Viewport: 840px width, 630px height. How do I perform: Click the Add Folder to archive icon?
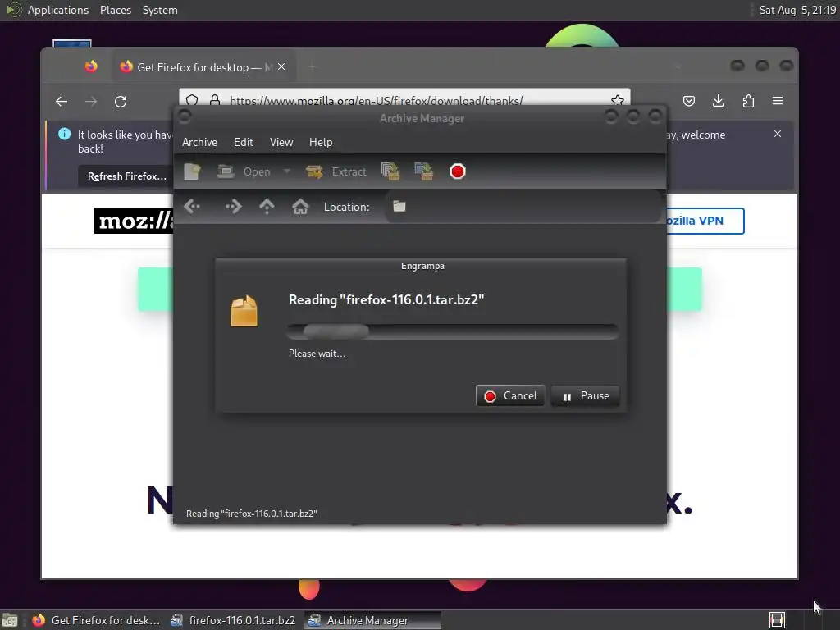click(x=424, y=171)
